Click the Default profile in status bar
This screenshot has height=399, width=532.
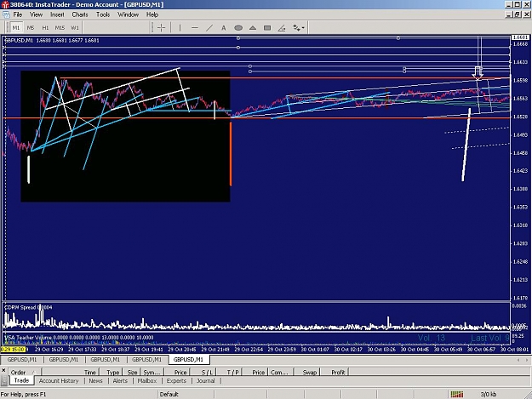(x=169, y=394)
